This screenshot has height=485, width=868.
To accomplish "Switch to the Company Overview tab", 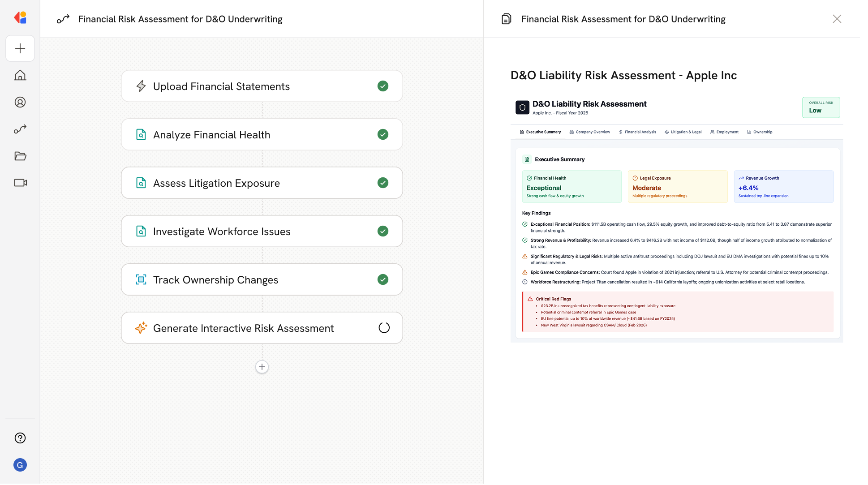I will click(x=590, y=132).
